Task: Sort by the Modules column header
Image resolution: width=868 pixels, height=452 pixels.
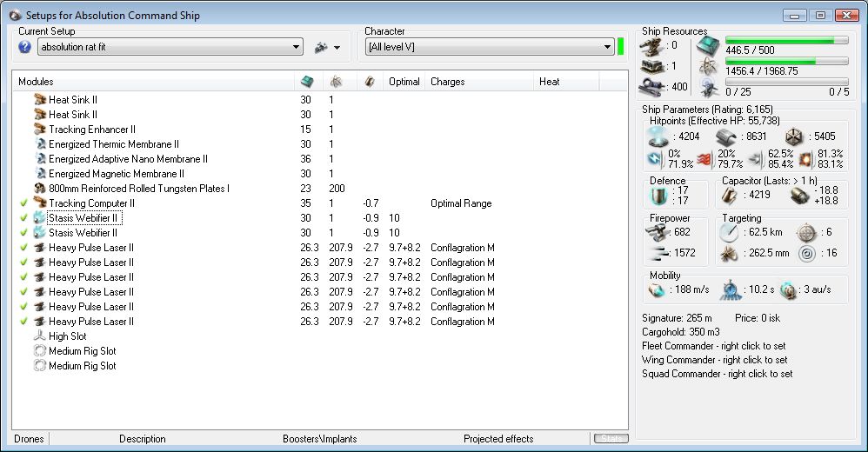Action: pos(153,82)
